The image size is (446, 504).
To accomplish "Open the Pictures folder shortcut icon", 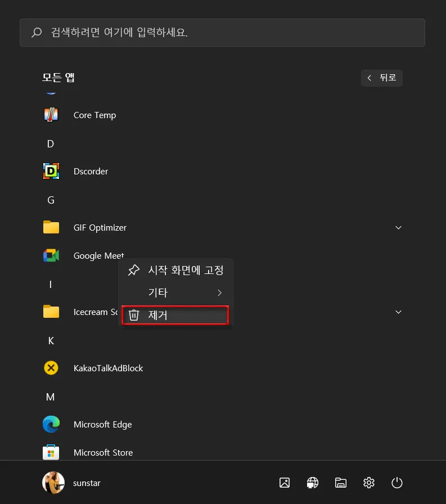I will (285, 483).
